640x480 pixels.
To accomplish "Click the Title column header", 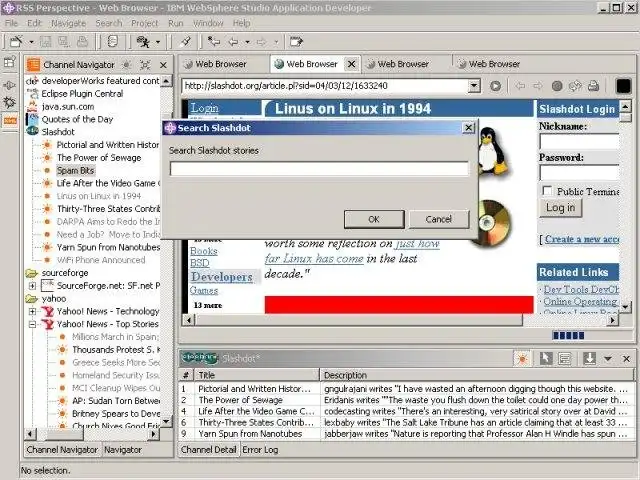I will point(257,375).
